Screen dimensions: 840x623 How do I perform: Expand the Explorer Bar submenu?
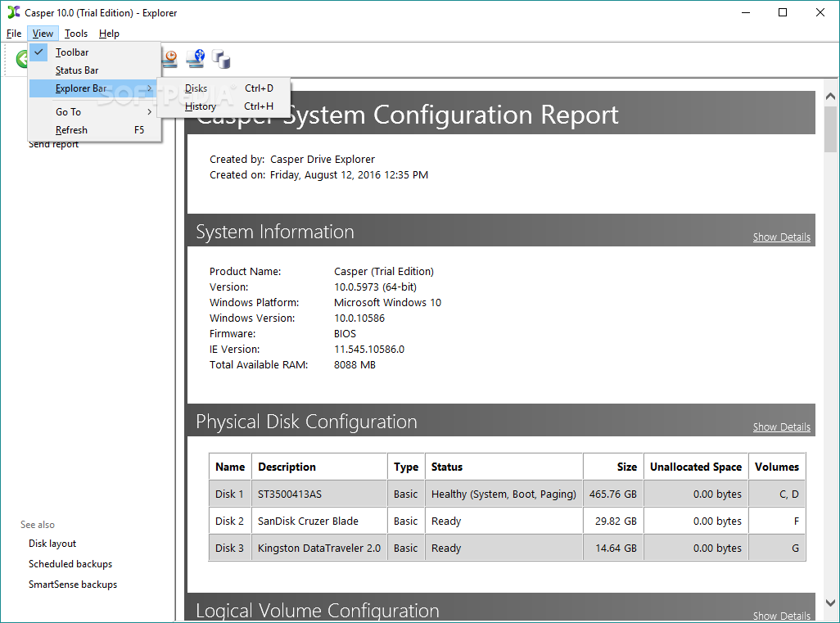94,88
